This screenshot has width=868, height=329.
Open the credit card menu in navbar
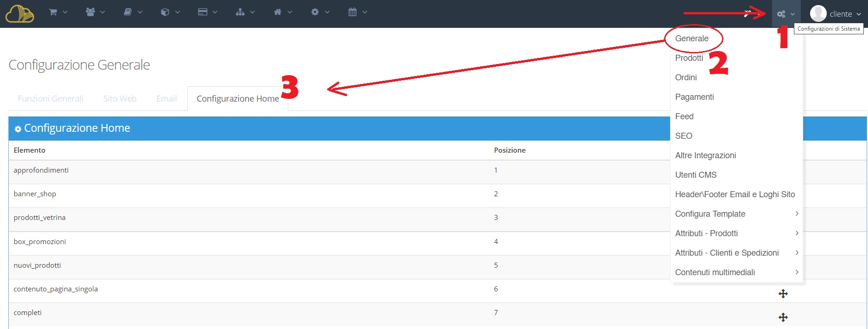click(208, 13)
